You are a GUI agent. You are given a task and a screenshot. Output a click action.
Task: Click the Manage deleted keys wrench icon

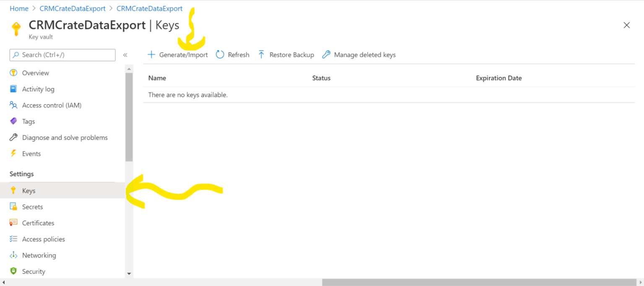coord(326,55)
